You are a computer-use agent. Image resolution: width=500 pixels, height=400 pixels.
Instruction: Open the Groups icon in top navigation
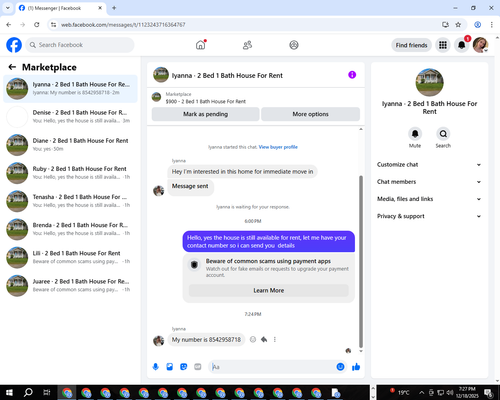click(x=294, y=45)
